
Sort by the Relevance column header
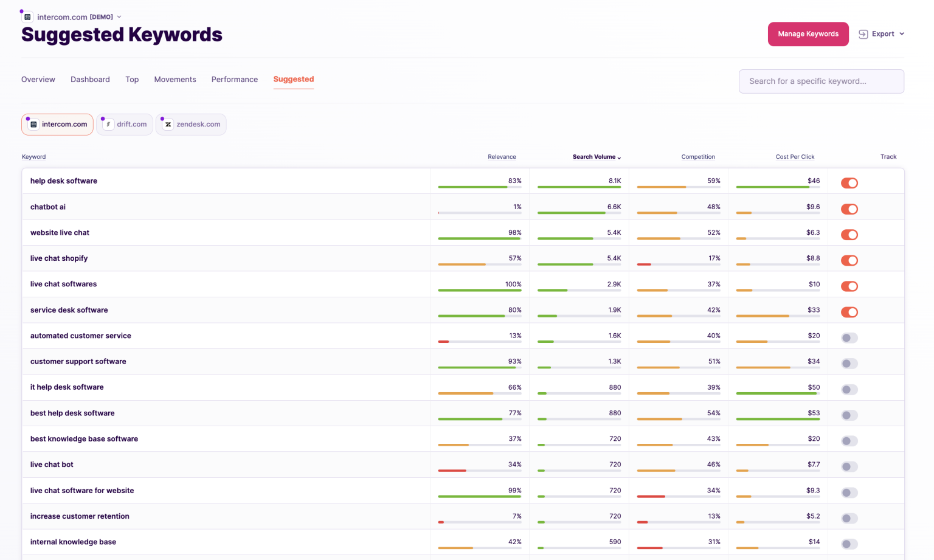(x=501, y=157)
